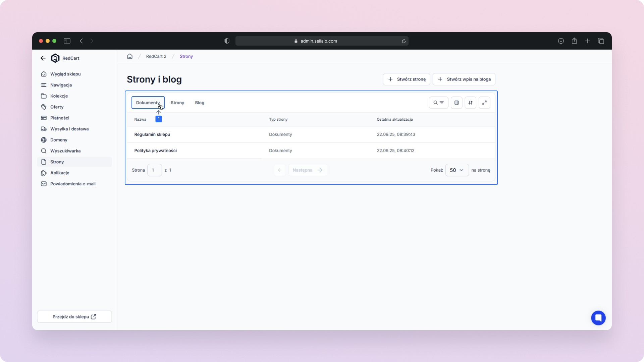
Task: Open the 50 per page dropdown
Action: pyautogui.click(x=457, y=170)
